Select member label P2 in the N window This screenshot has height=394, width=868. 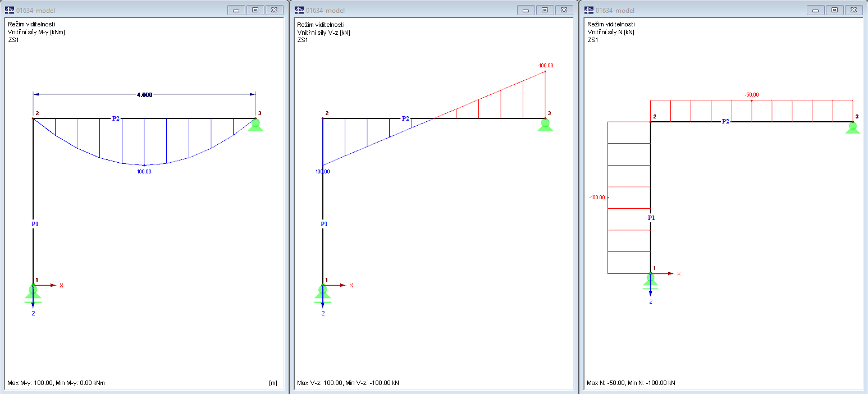click(725, 121)
